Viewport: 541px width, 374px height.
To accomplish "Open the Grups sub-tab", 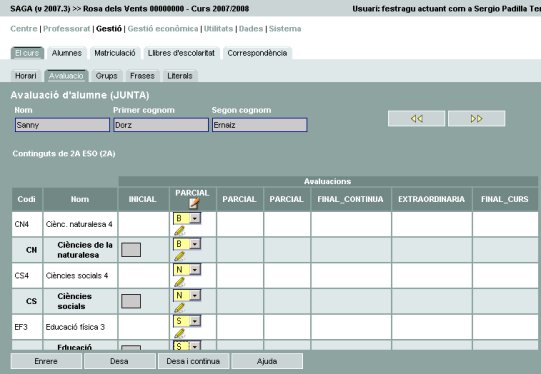I will coord(107,76).
